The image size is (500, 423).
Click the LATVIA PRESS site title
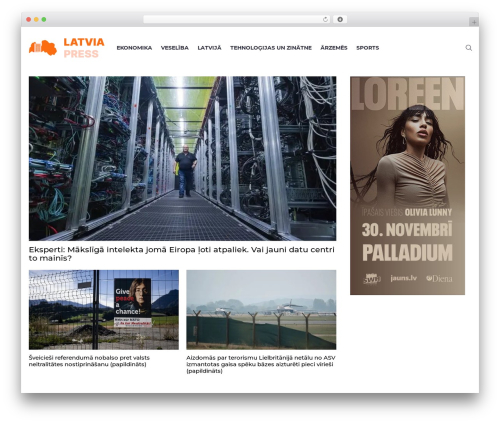pos(84,48)
